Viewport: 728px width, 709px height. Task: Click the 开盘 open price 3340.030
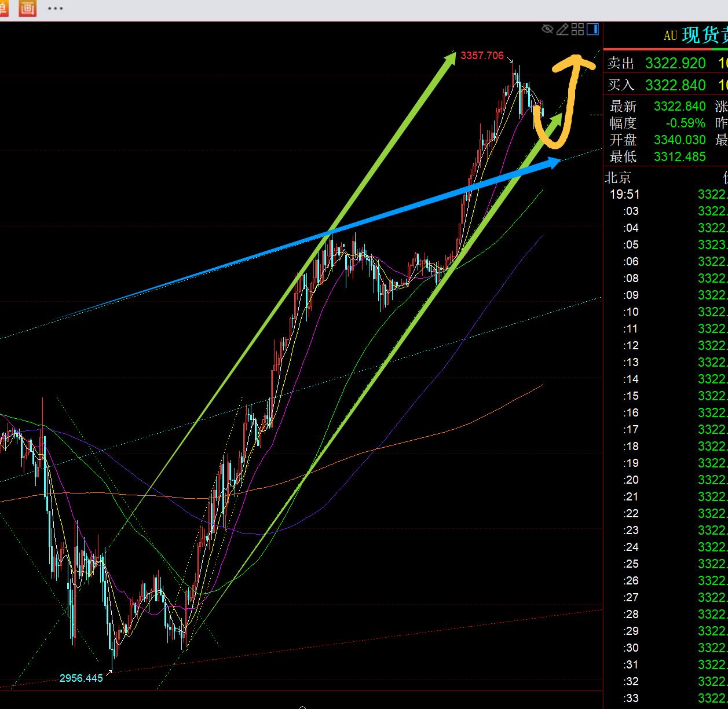(x=679, y=140)
